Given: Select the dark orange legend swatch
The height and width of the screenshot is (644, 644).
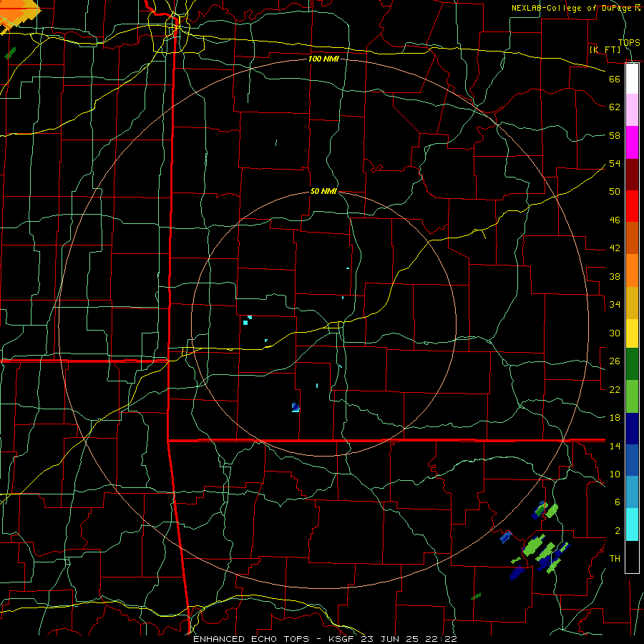Looking at the screenshot, I should pos(632,238).
